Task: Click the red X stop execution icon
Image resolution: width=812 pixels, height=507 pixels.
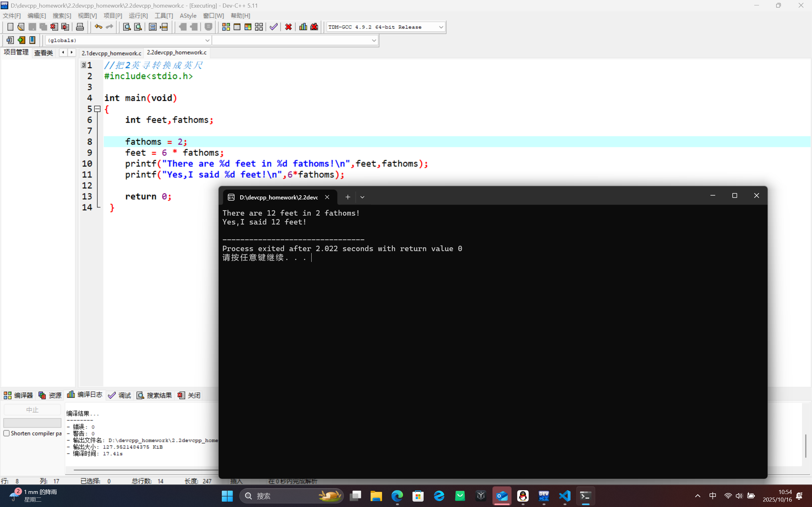Action: (x=288, y=27)
